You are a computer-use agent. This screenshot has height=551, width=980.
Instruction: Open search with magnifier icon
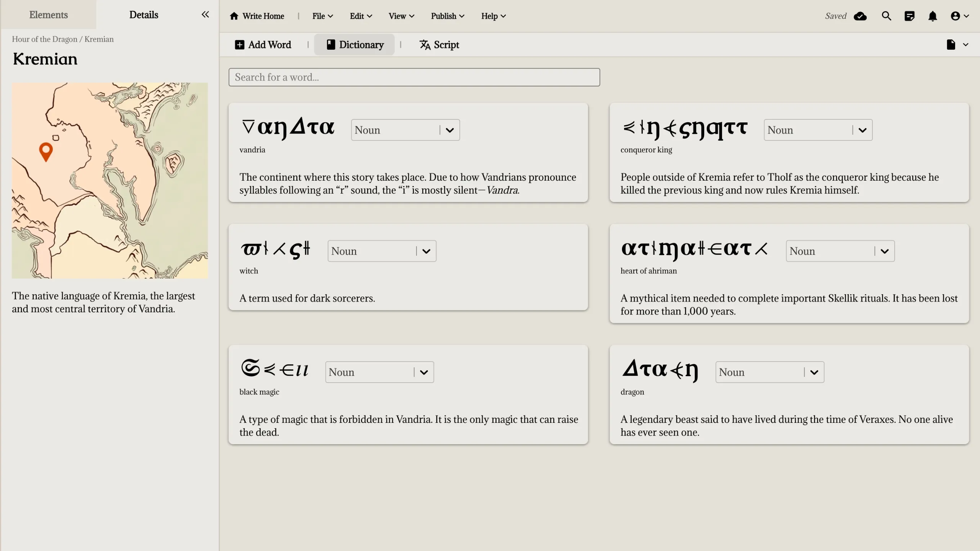click(886, 16)
